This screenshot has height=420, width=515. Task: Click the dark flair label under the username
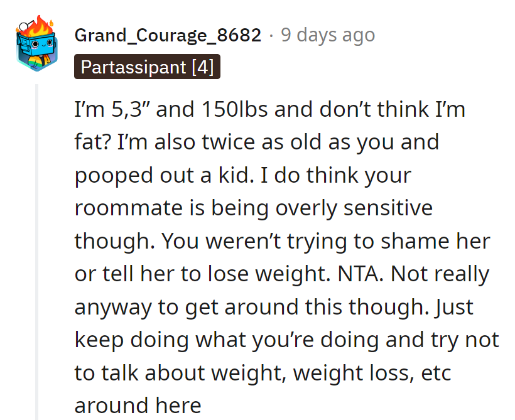pos(147,67)
